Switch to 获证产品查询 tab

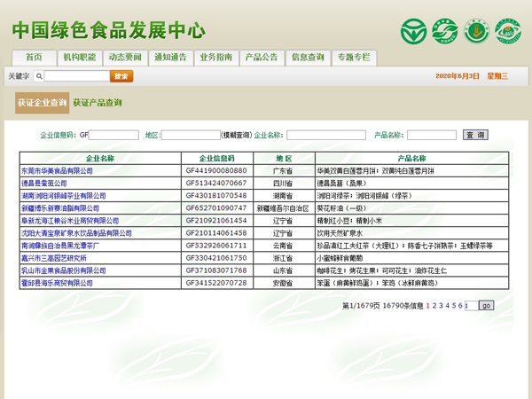(98, 103)
